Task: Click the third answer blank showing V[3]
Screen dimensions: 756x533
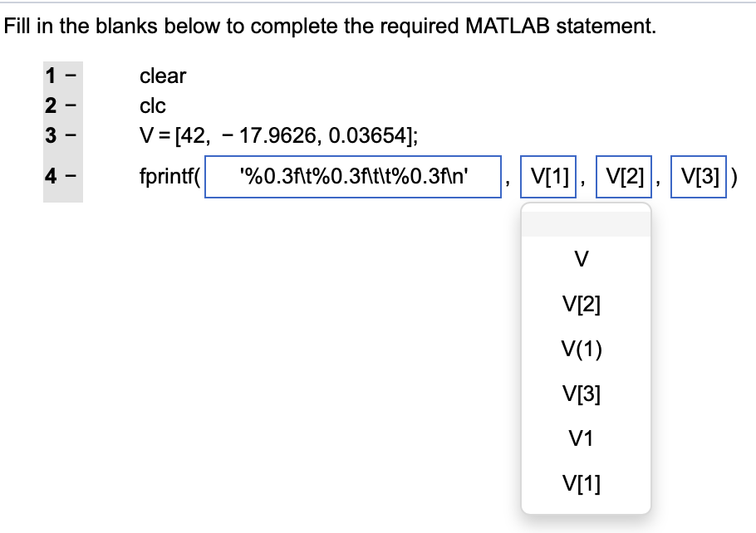Action: pos(699,177)
